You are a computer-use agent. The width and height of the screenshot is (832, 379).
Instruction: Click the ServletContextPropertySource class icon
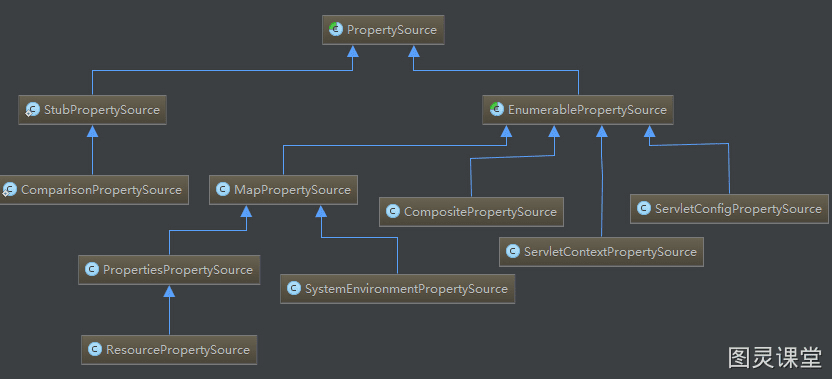[x=513, y=252]
